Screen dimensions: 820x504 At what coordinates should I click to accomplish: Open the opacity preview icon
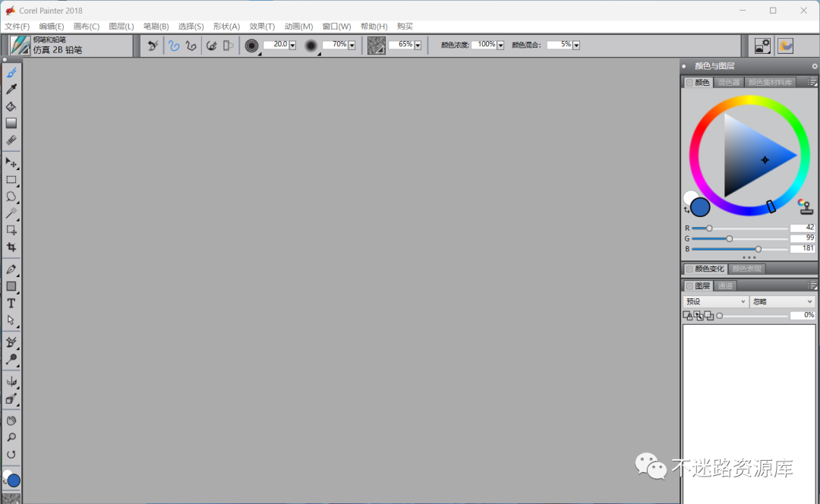311,46
